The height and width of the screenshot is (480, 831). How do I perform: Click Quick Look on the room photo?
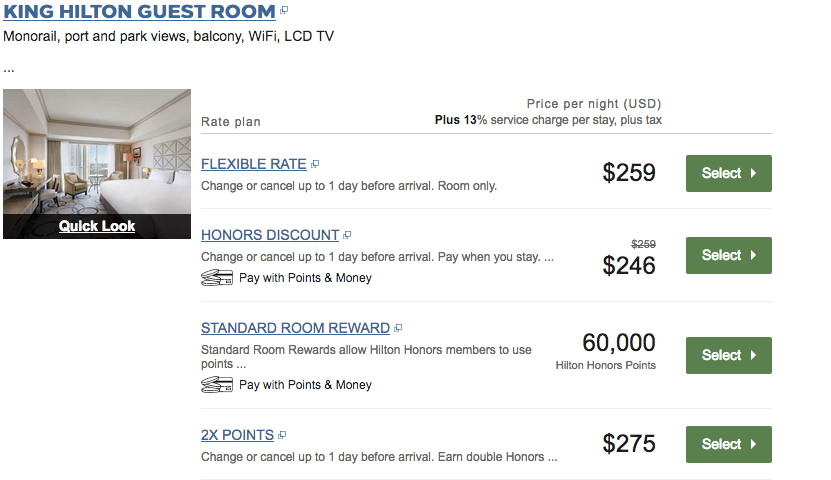coord(97,226)
